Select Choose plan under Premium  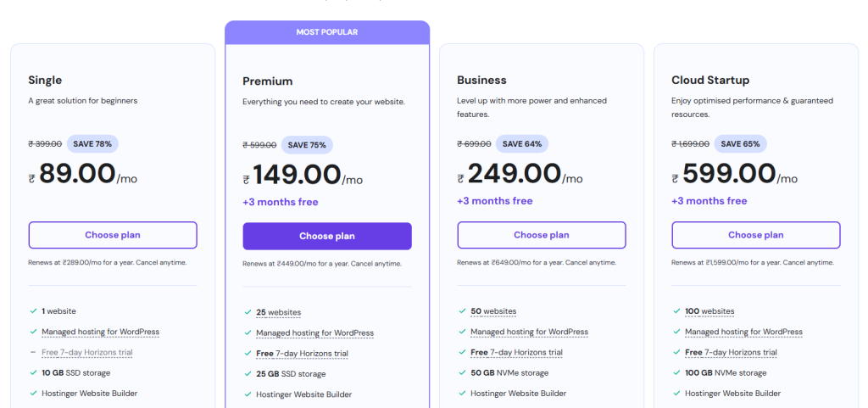[327, 237]
